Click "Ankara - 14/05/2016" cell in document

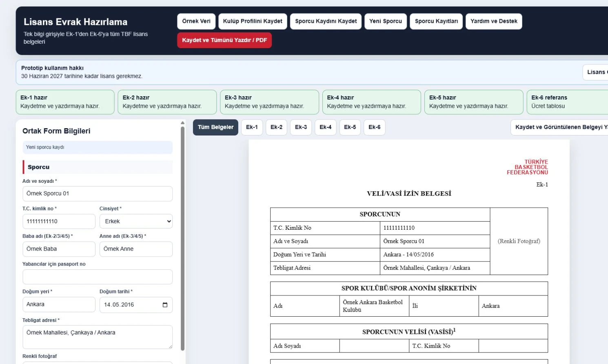[435, 255]
